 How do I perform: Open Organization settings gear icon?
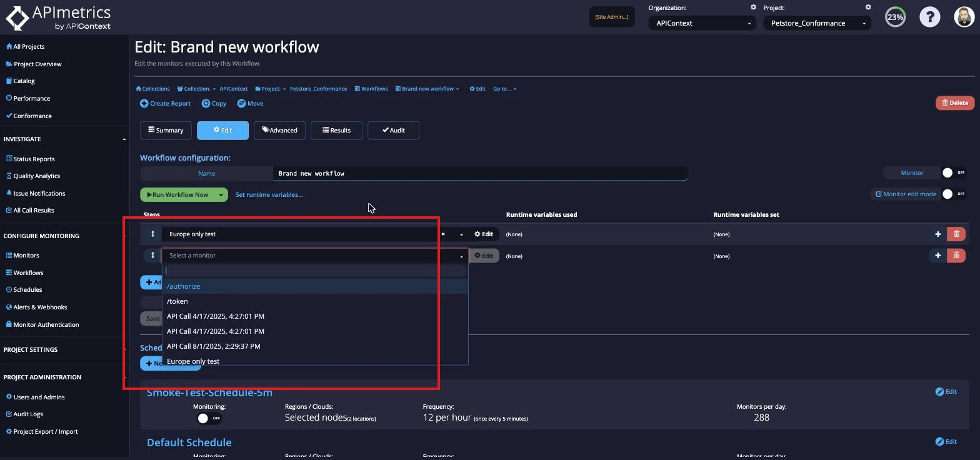753,7
